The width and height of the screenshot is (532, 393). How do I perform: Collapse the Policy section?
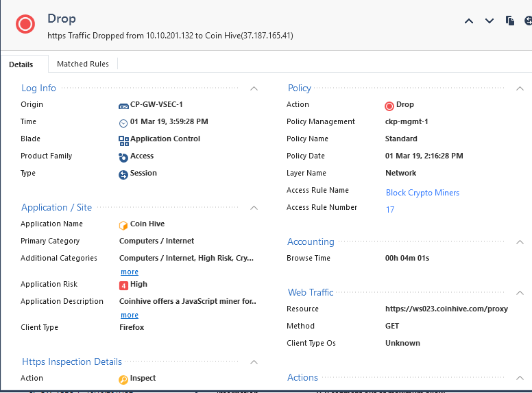point(520,88)
